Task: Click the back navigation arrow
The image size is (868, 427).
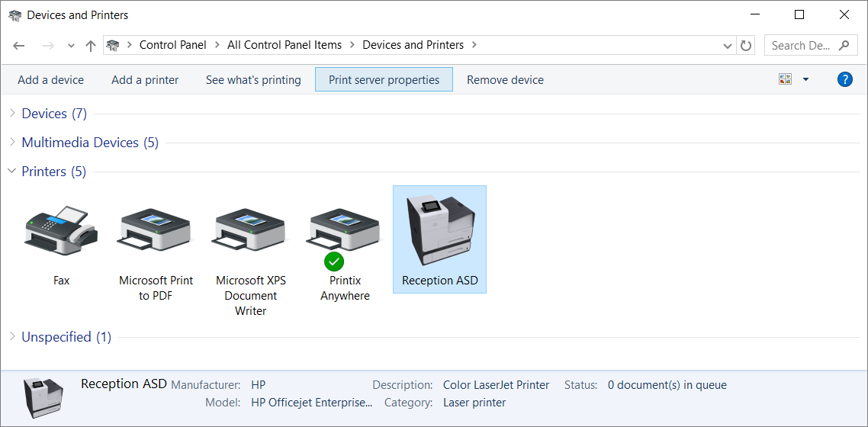Action: [19, 45]
